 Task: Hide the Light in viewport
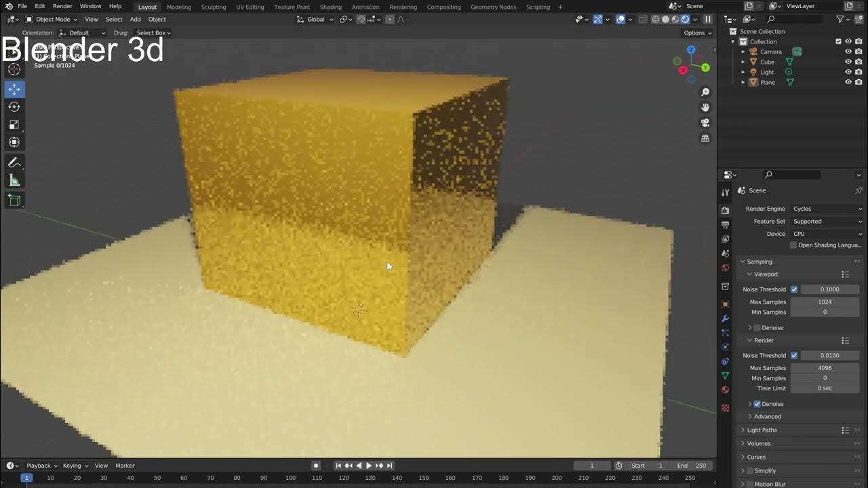848,72
